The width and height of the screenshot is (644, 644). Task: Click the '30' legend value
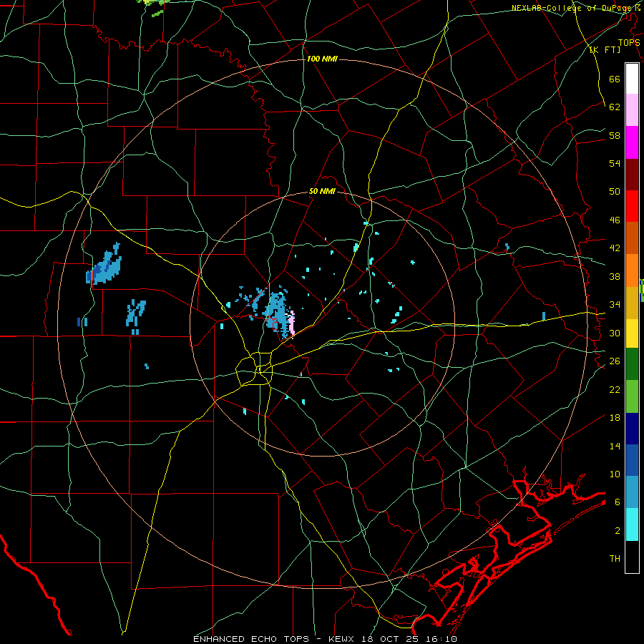click(x=615, y=333)
